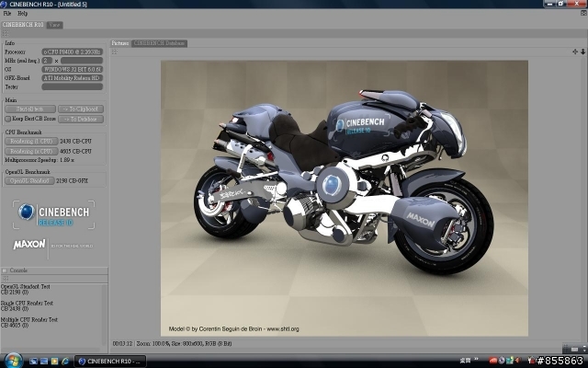Switch to the CINEBENCH R10 tab
The image size is (588, 368).
click(x=23, y=25)
